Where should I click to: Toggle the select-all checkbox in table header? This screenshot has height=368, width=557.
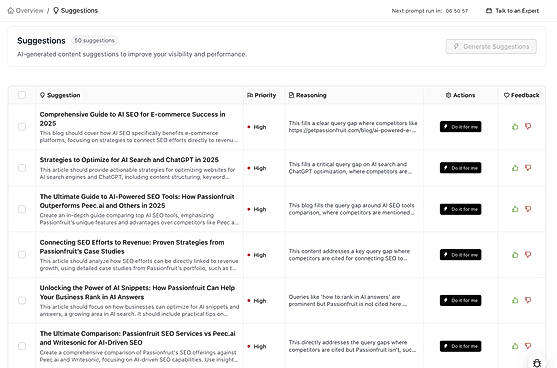[22, 95]
